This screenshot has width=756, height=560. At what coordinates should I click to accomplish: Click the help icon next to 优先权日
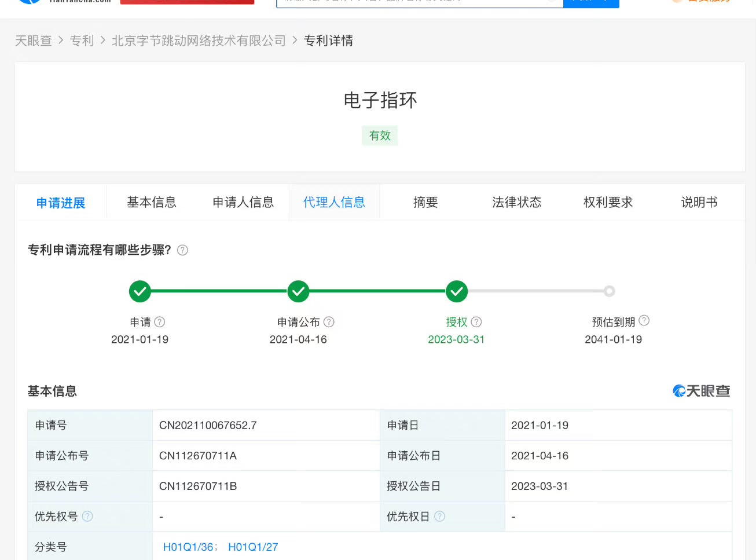[x=439, y=516]
